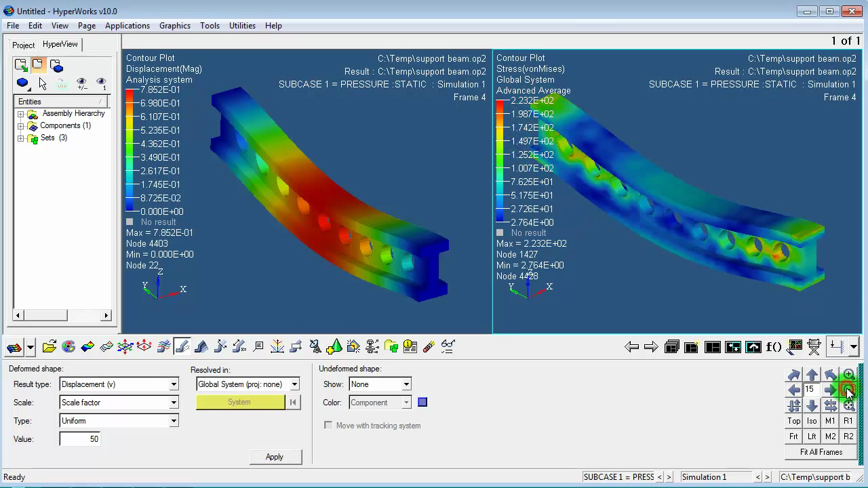Screen dimensions: 868x488
Task: Select the Deformed shape panel icon
Action: (182, 347)
